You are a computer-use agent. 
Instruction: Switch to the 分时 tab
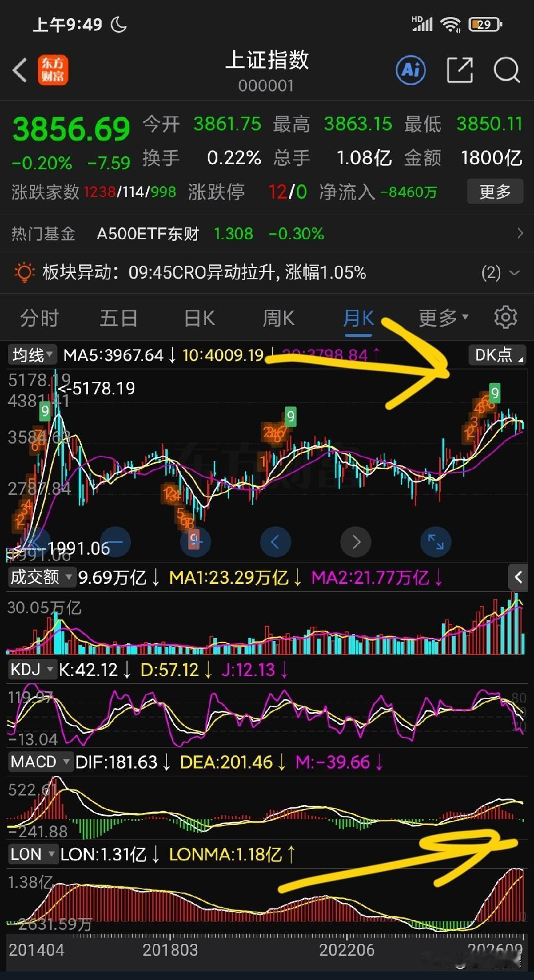click(x=40, y=318)
